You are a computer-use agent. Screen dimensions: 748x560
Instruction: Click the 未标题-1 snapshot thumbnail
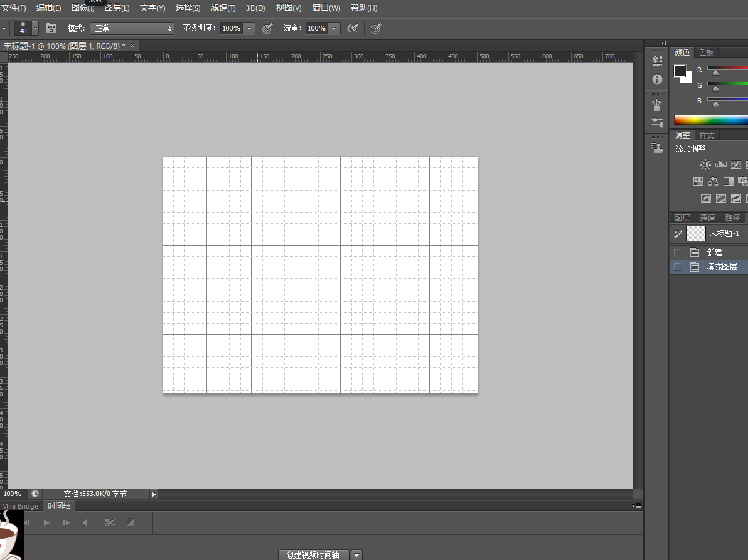(696, 234)
